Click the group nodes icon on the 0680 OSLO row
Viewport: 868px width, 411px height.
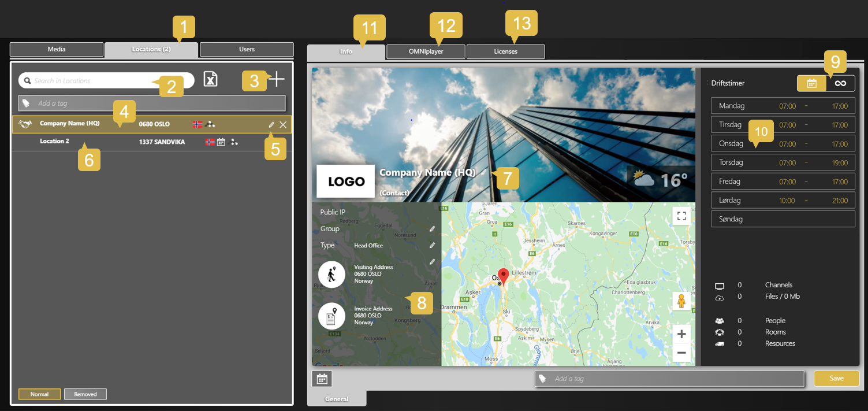click(x=211, y=124)
